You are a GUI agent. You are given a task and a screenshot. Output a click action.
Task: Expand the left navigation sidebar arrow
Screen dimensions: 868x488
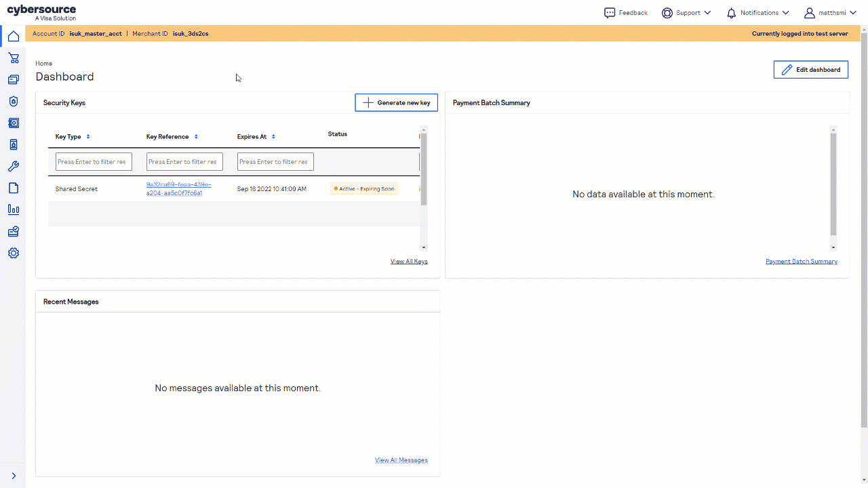(13, 476)
